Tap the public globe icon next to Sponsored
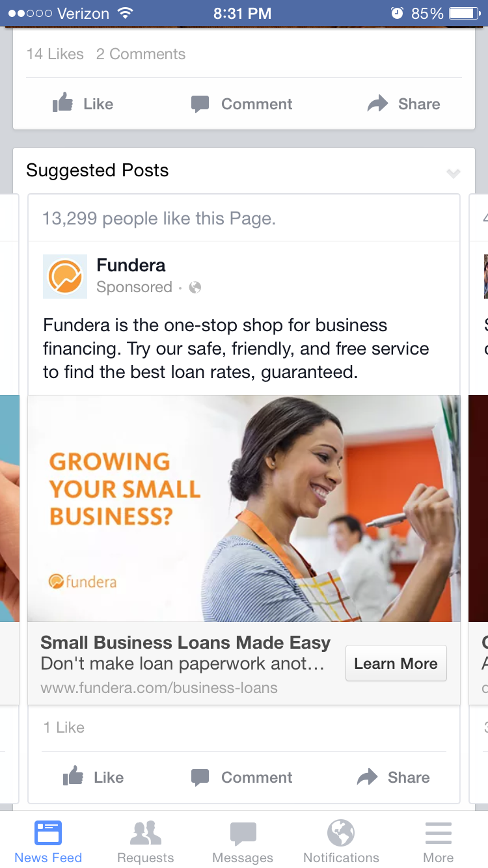This screenshot has height=868, width=488. pos(195,287)
